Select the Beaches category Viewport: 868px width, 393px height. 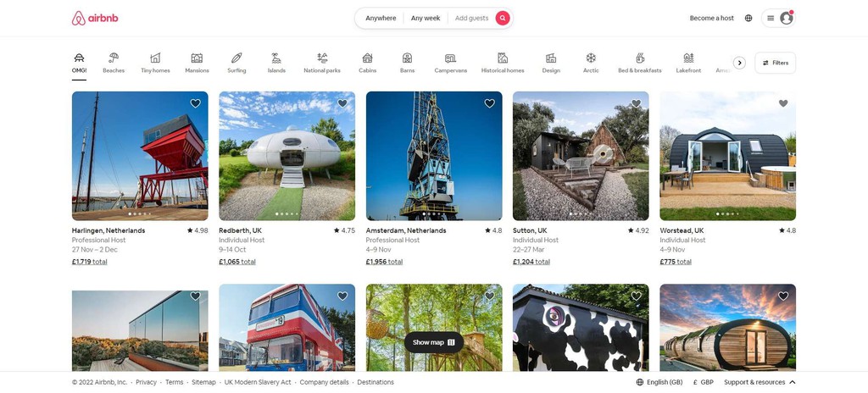click(x=114, y=63)
